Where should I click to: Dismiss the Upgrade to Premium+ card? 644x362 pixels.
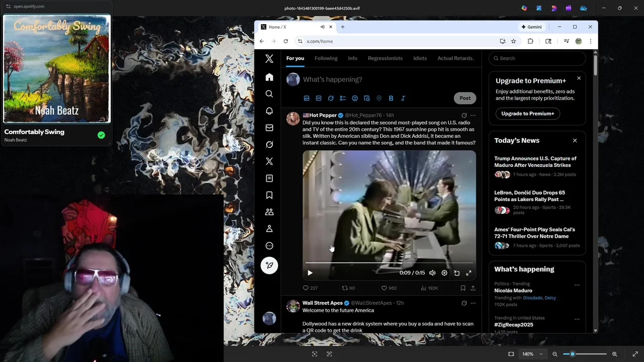579,78
